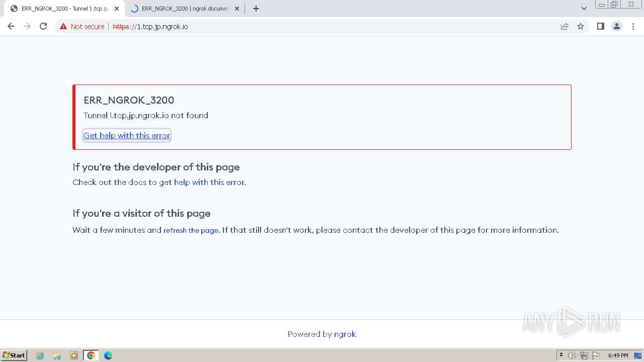Screen dimensions: 644x362
Task: Open File Explorer from the taskbar
Action: click(x=57, y=355)
